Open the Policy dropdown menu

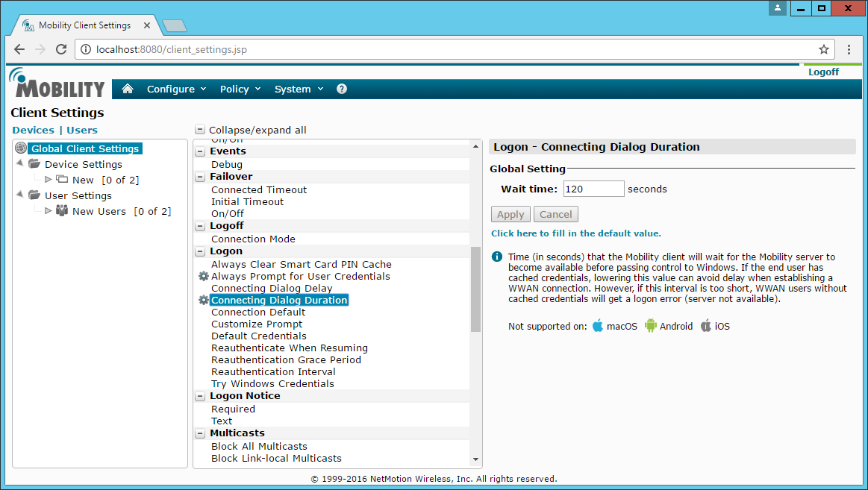tap(240, 89)
